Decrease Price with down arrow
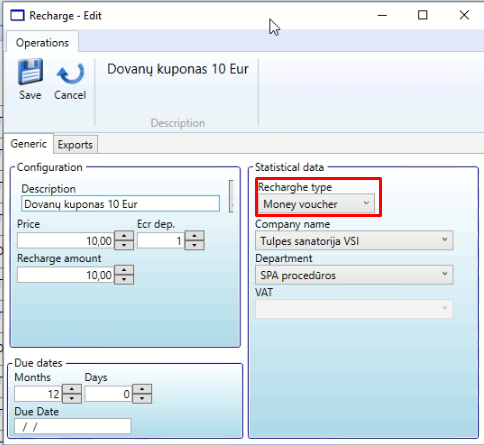The width and height of the screenshot is (484, 445). (124, 245)
